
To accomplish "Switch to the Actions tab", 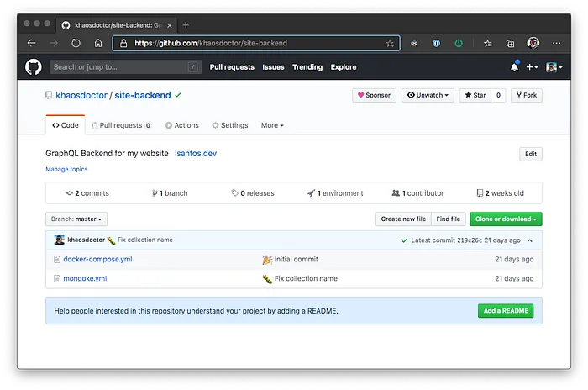I will coord(182,125).
